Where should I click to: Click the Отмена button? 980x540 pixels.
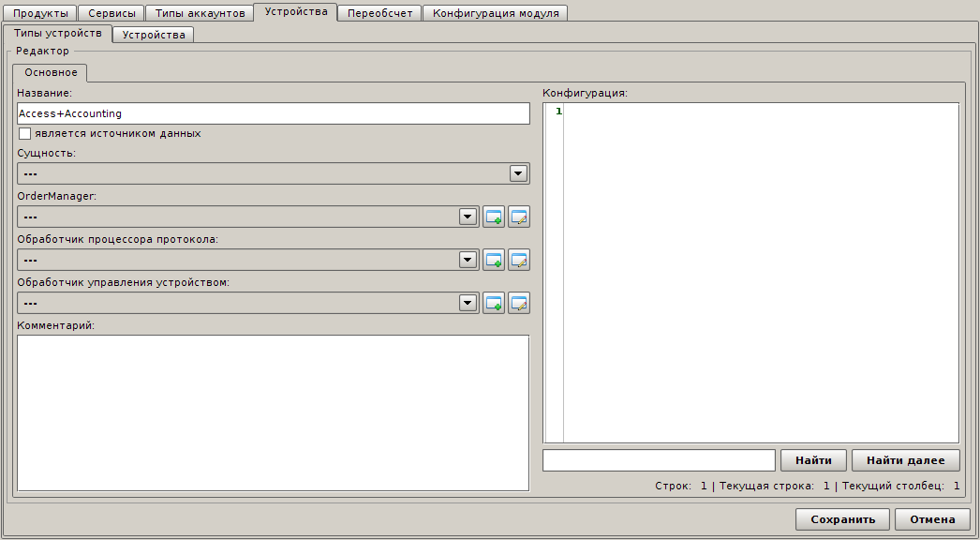click(x=932, y=519)
